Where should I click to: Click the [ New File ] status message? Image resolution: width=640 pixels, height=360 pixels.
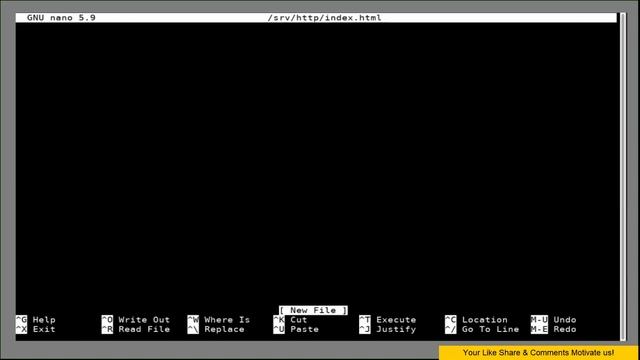coord(313,310)
